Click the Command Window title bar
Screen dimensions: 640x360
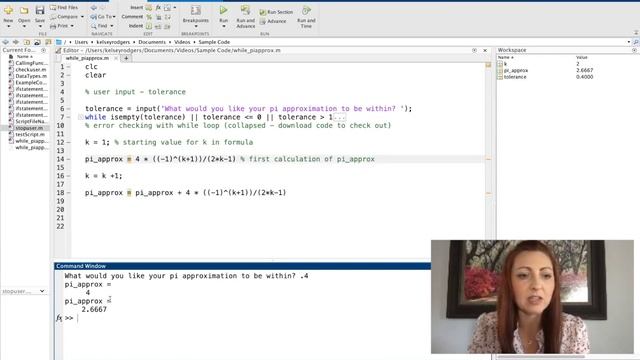[x=242, y=266]
